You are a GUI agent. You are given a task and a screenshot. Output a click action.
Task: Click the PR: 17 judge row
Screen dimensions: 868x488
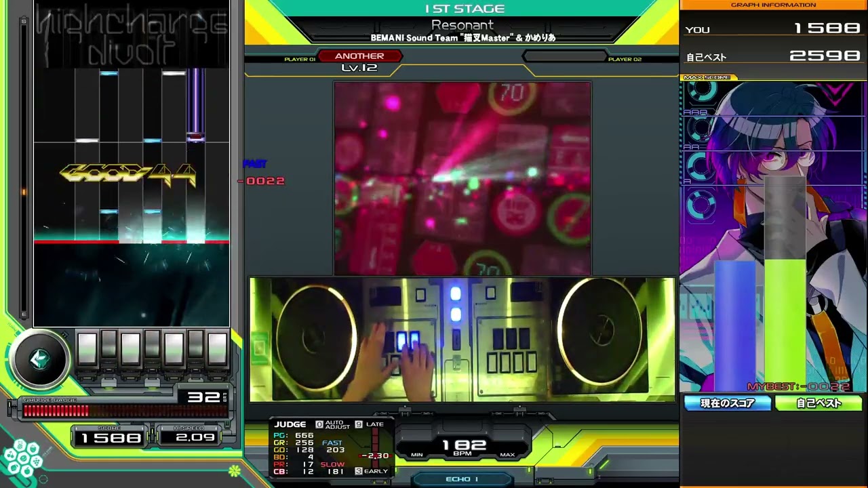(294, 464)
